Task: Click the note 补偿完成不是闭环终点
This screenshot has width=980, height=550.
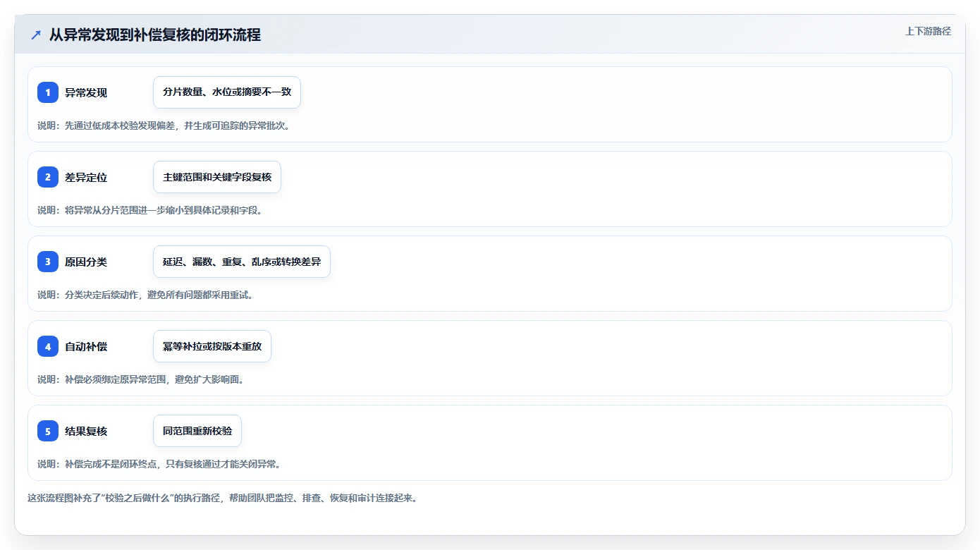Action: point(159,464)
